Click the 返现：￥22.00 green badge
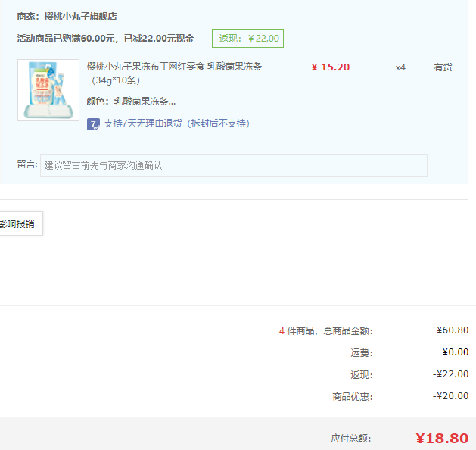This screenshot has height=450, width=476. coord(247,39)
